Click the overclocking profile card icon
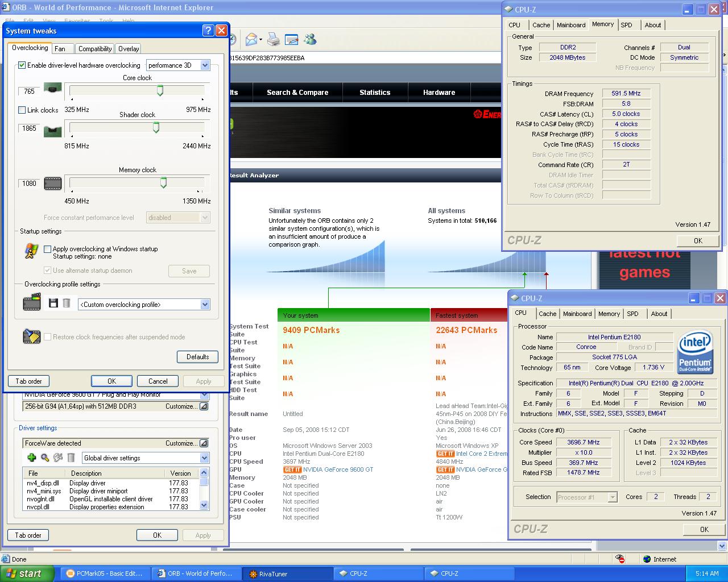Image resolution: width=728 pixels, height=582 pixels. pos(32,302)
